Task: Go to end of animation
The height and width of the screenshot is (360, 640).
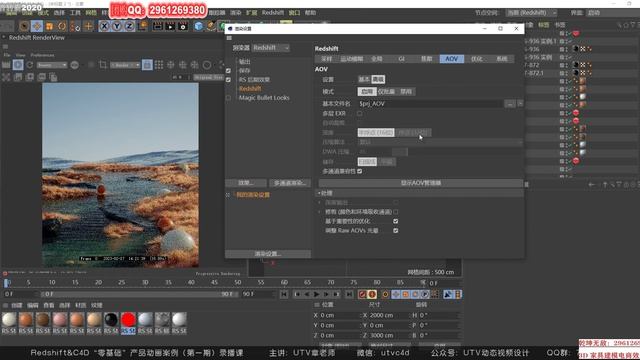Action: click(349, 294)
